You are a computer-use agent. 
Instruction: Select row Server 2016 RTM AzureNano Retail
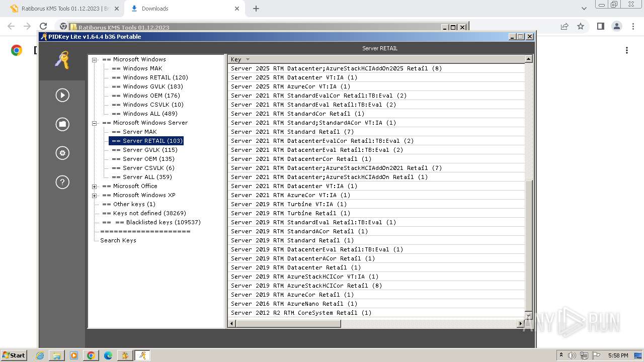(376, 304)
